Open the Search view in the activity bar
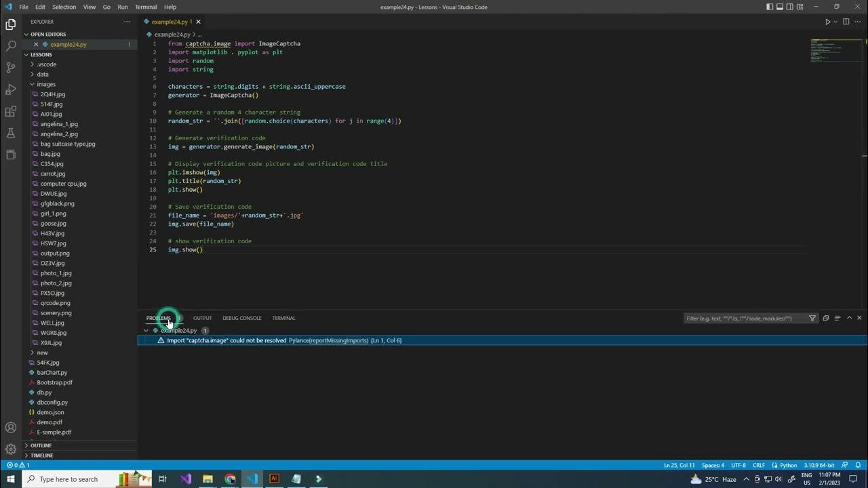This screenshot has height=488, width=868. pos(10,46)
